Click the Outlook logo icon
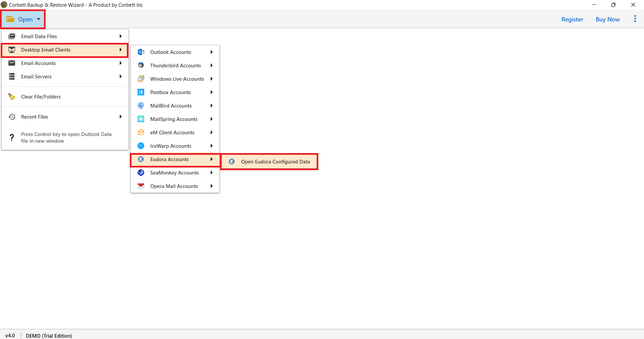Screen dimensions: 644x339 point(141,52)
